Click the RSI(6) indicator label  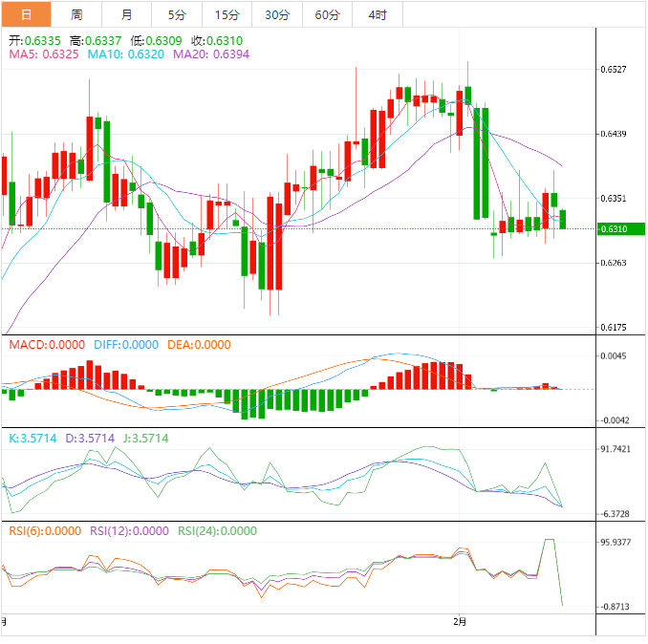(45, 531)
